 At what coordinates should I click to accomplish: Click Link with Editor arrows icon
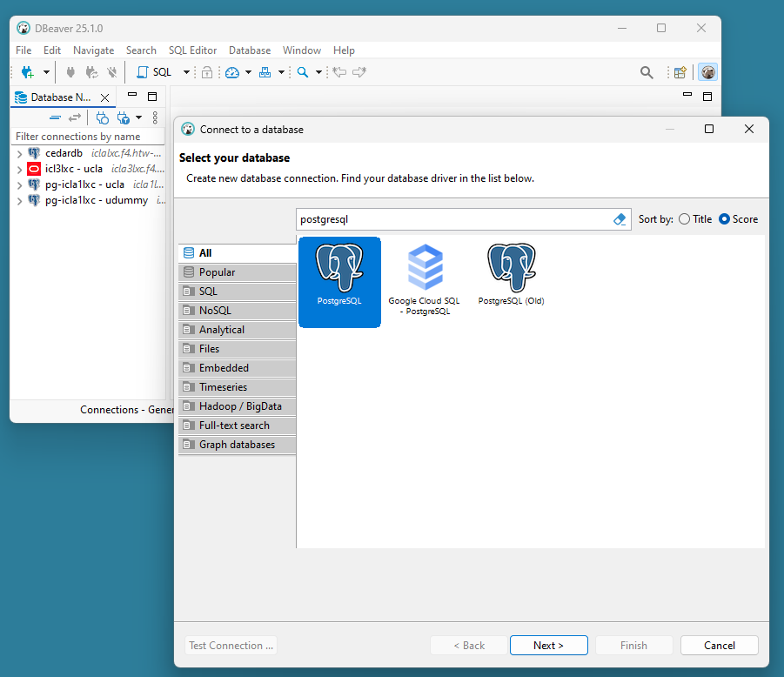(75, 118)
